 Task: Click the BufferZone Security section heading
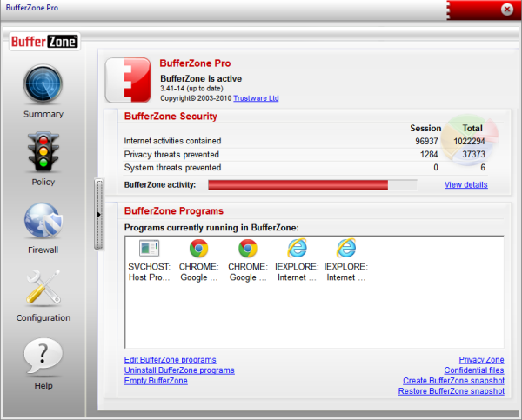(171, 117)
